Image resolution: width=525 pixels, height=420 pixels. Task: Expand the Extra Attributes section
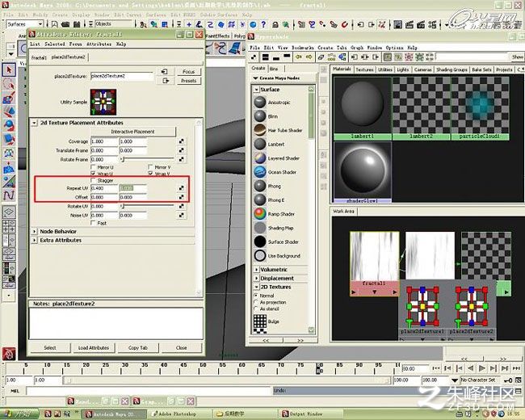click(x=34, y=240)
